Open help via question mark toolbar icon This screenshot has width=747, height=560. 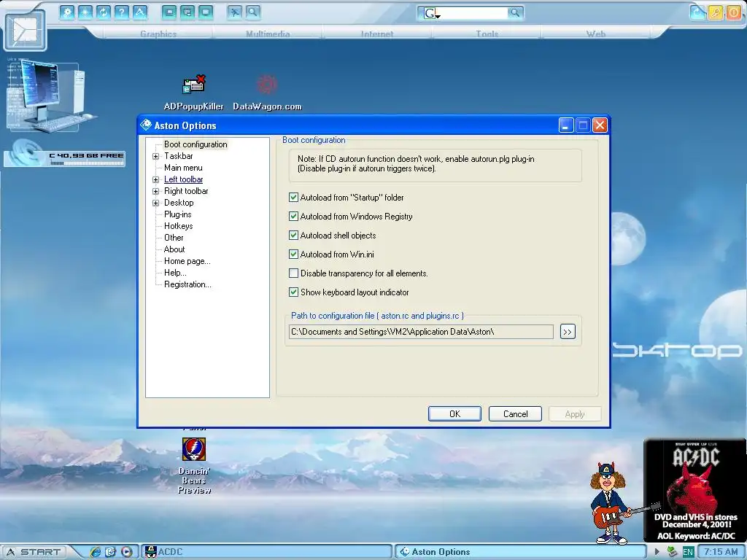[x=122, y=12]
